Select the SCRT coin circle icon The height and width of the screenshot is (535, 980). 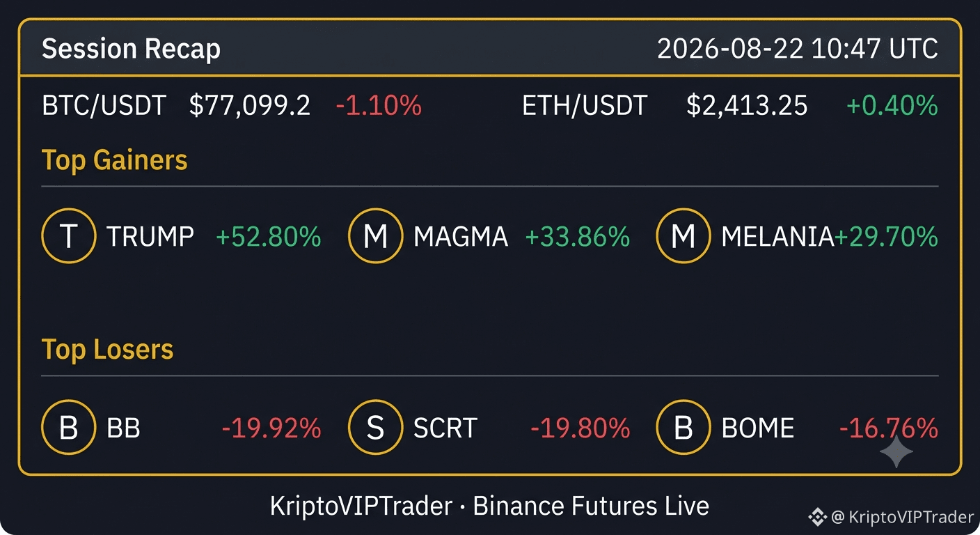click(x=376, y=427)
